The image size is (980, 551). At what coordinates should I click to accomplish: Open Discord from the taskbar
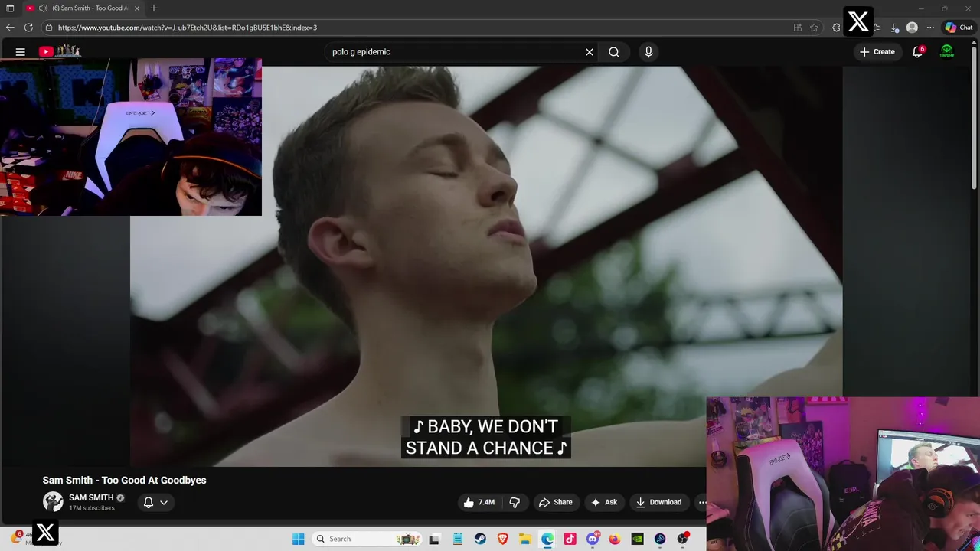tap(593, 539)
